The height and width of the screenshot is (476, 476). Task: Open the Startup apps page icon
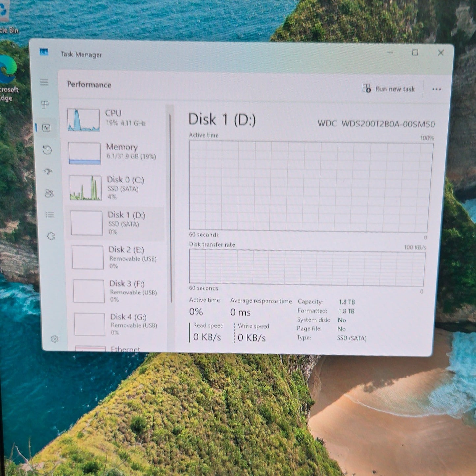[48, 172]
